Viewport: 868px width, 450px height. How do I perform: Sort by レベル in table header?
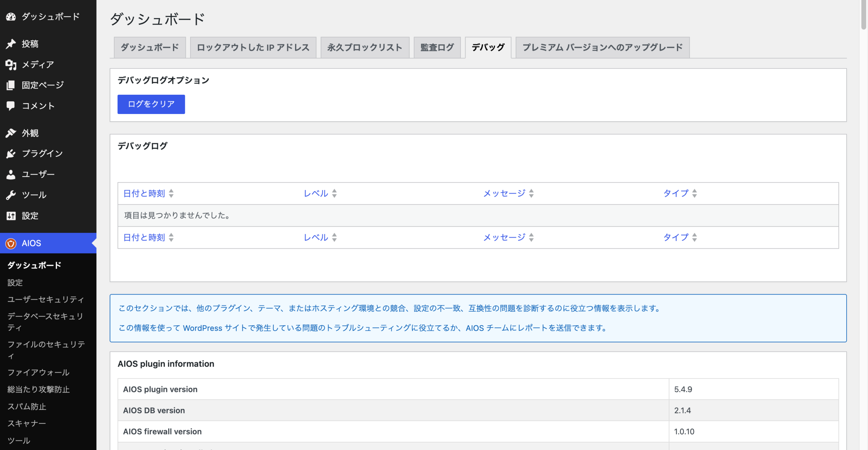pyautogui.click(x=320, y=193)
